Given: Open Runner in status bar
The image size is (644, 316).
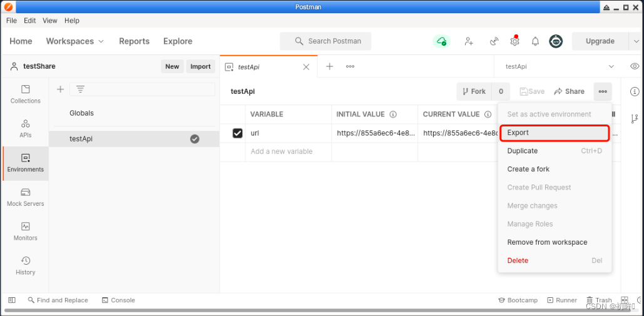Looking at the screenshot, I should pos(562,300).
